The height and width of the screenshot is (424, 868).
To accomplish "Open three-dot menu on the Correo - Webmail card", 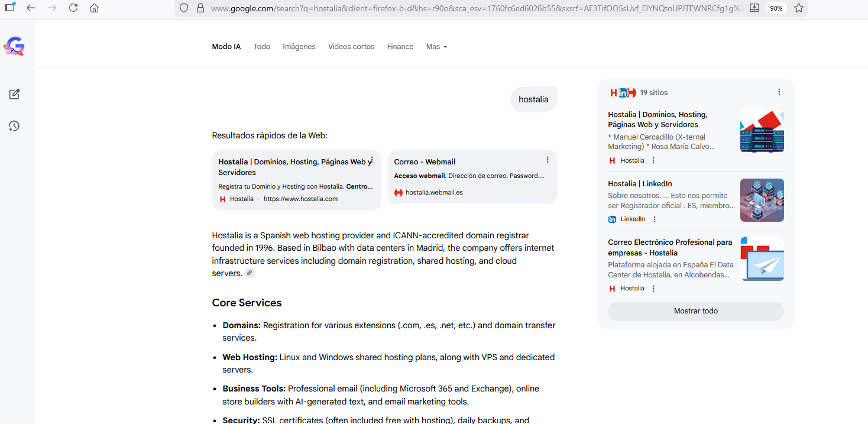I will (x=548, y=160).
